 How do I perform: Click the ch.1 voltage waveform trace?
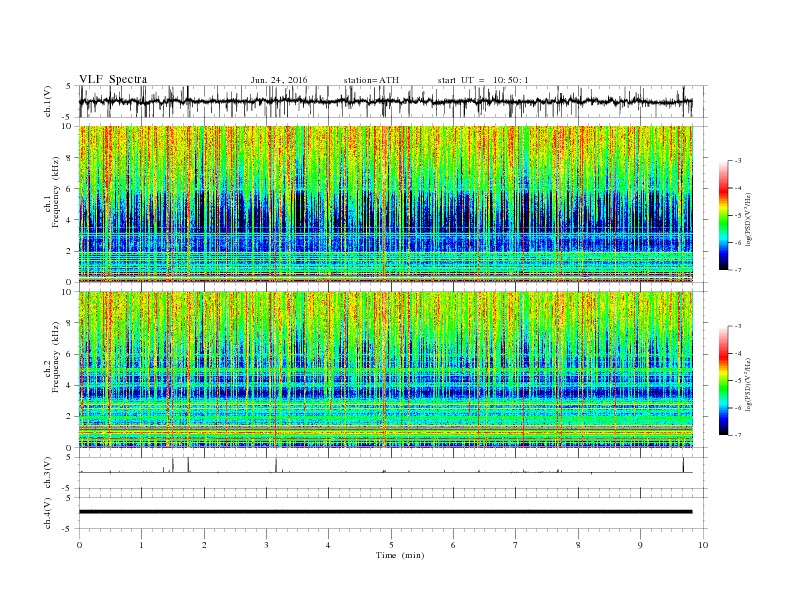pyautogui.click(x=385, y=101)
